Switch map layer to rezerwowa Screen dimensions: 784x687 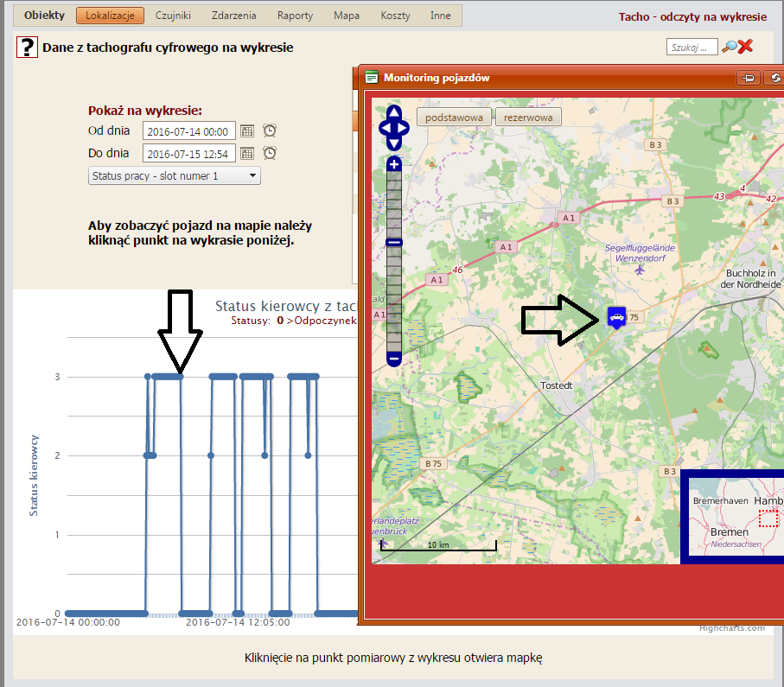click(x=530, y=117)
